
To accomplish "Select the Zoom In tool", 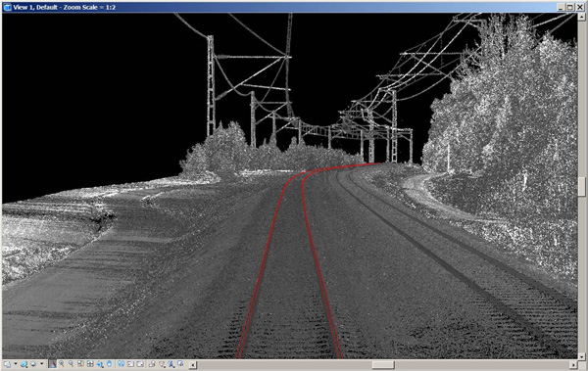I will tap(61, 364).
